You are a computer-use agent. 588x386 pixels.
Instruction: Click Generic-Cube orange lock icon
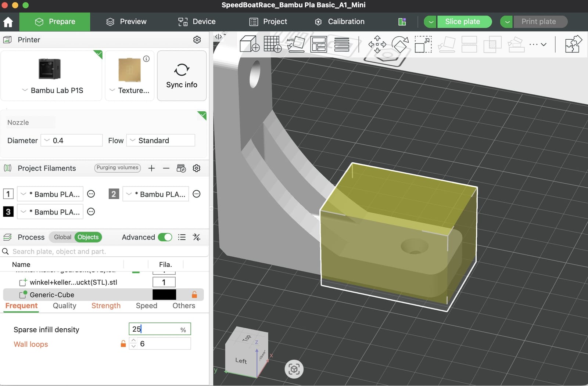click(x=194, y=295)
